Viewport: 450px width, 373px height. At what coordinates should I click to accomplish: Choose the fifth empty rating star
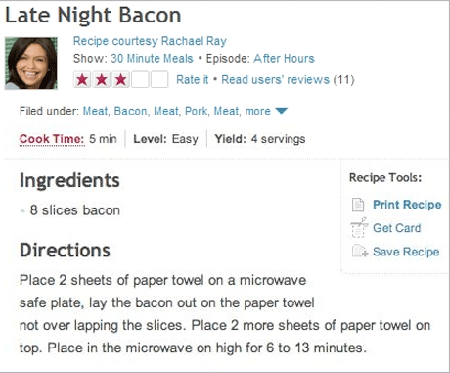159,79
